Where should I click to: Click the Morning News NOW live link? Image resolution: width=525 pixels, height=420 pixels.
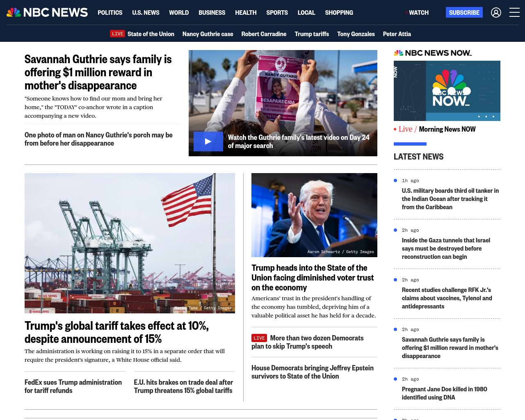447,129
